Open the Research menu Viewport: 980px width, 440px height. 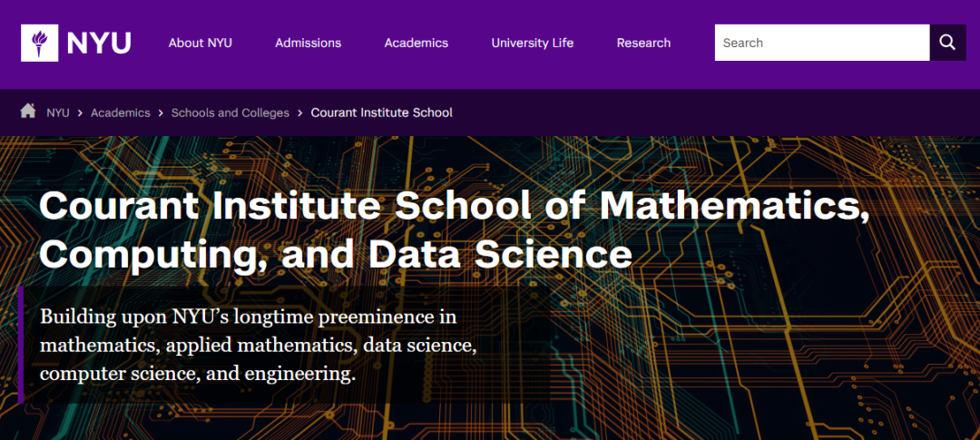(643, 43)
